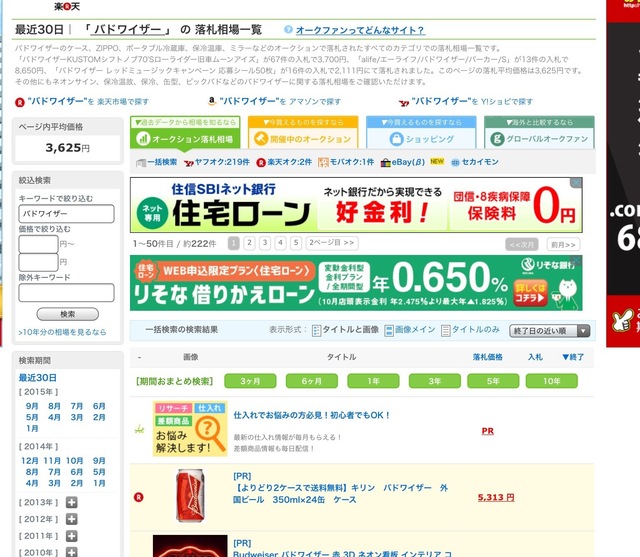Open the 終了日の近い順 sort dropdown
The width and height of the screenshot is (640, 557).
point(549,331)
